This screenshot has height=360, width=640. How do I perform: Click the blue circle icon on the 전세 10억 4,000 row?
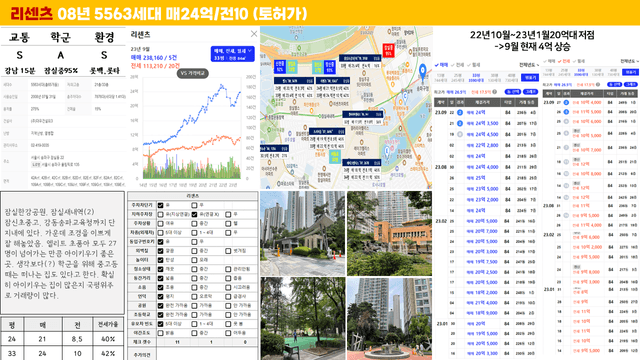pyautogui.click(x=566, y=102)
